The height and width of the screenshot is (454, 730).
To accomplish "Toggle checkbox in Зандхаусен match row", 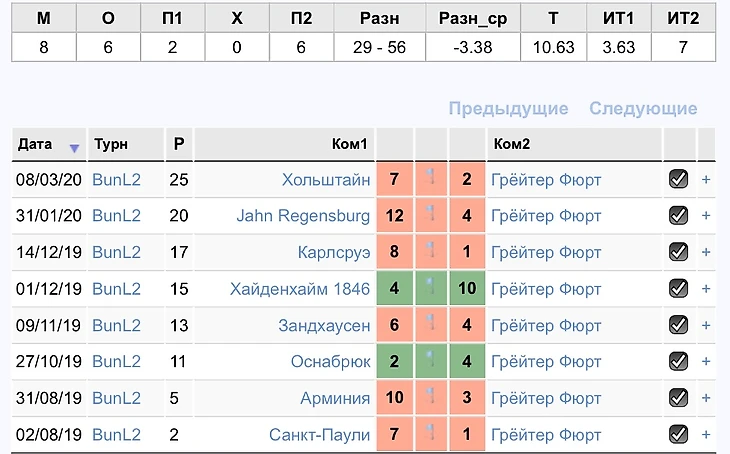I will [x=678, y=325].
